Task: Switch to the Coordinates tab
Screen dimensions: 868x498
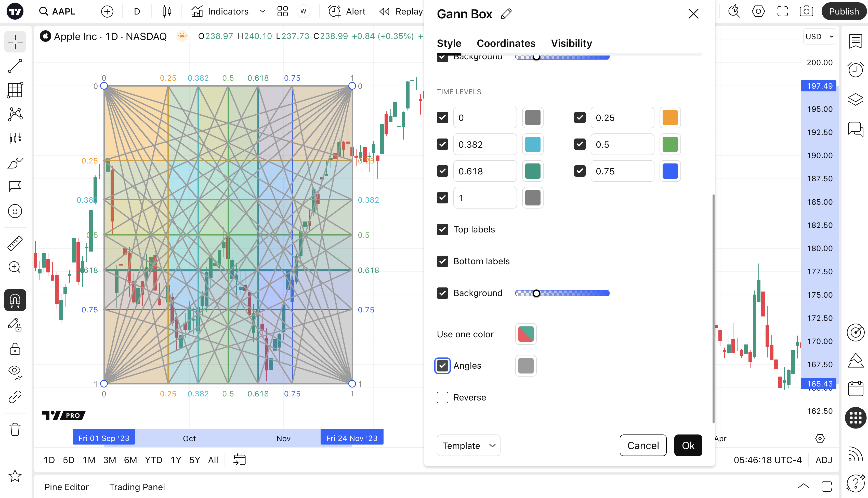Action: (x=506, y=44)
